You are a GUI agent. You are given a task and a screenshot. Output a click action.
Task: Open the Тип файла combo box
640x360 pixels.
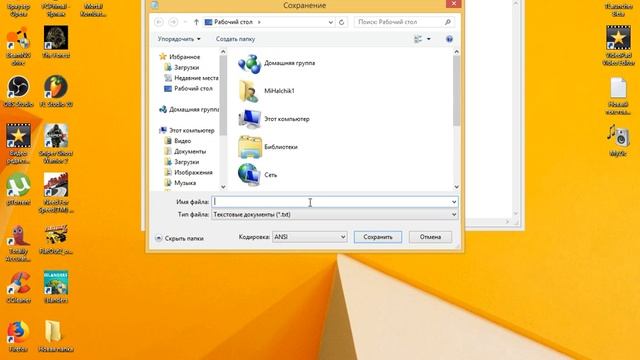[x=334, y=215]
